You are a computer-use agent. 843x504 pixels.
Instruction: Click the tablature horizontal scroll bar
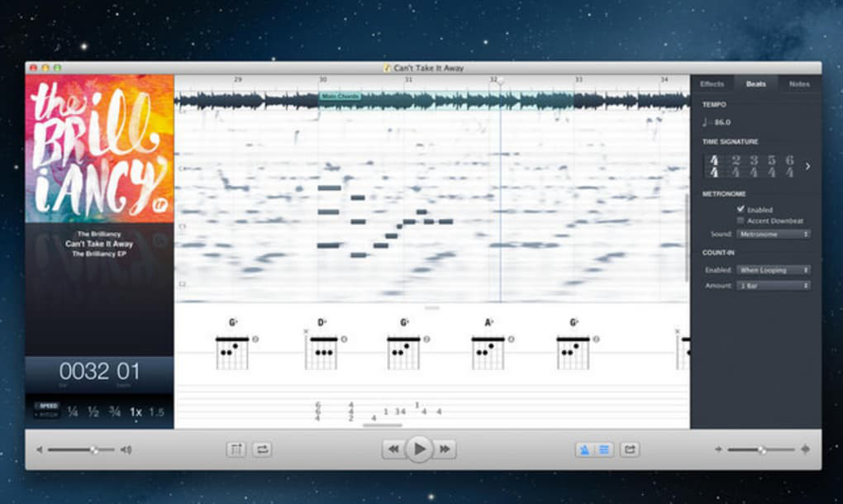[x=383, y=425]
